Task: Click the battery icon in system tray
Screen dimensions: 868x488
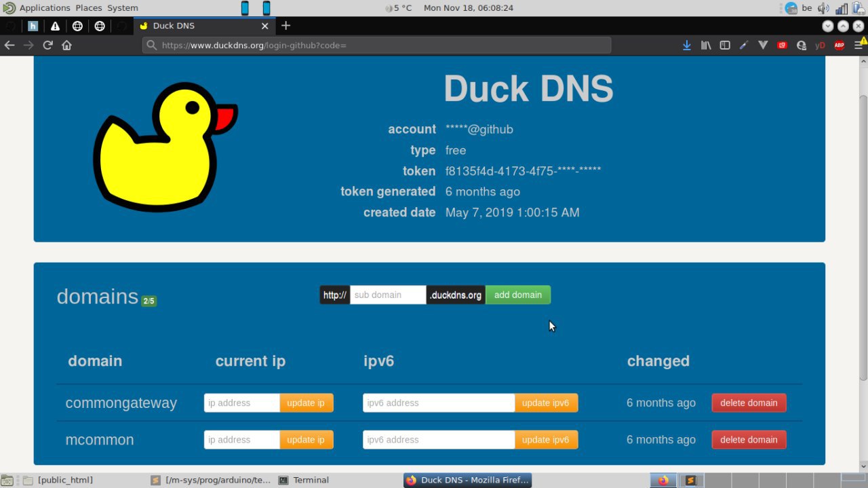Action: pyautogui.click(x=859, y=8)
